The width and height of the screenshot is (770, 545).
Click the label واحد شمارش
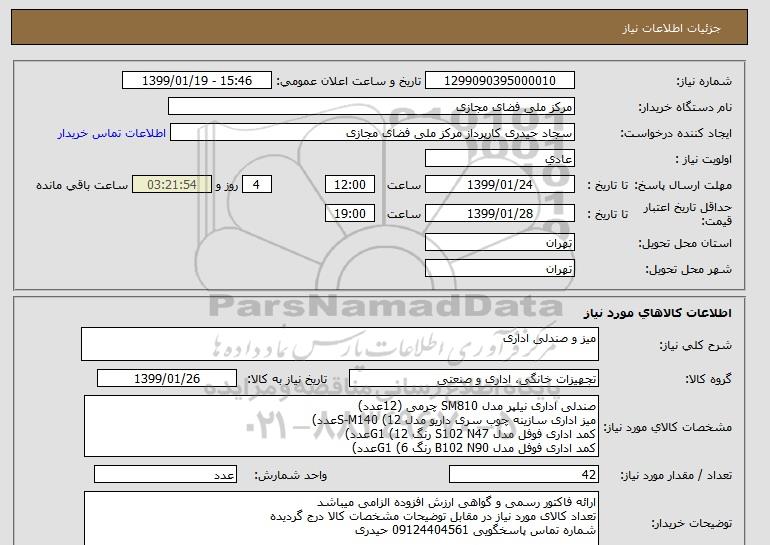pyautogui.click(x=291, y=475)
